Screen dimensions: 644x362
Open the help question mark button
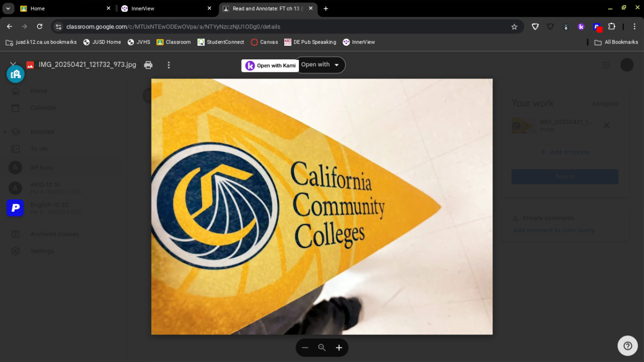627,346
